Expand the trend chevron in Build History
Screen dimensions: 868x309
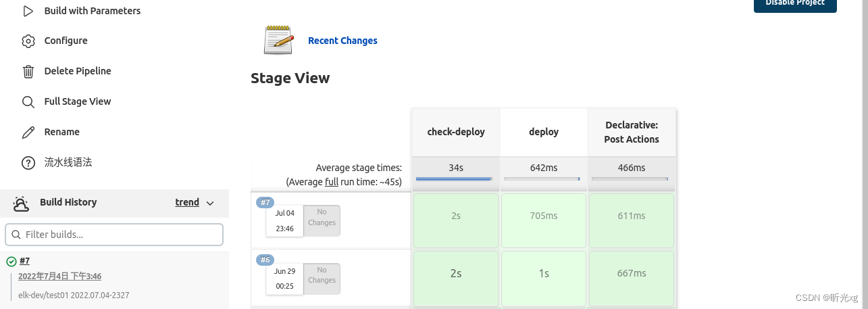tap(210, 203)
